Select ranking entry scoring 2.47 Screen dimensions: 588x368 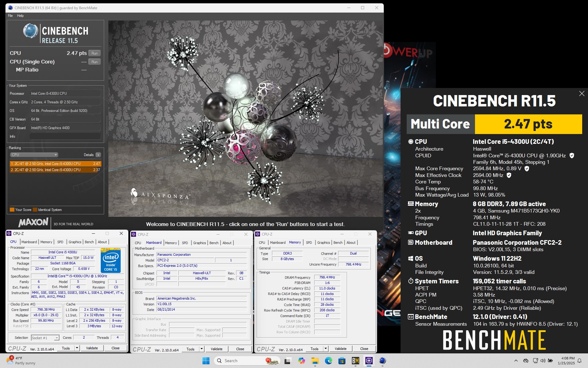click(55, 164)
